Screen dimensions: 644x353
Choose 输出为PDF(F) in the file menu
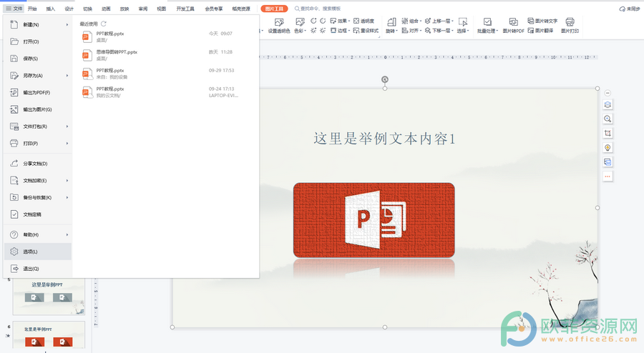pyautogui.click(x=38, y=93)
